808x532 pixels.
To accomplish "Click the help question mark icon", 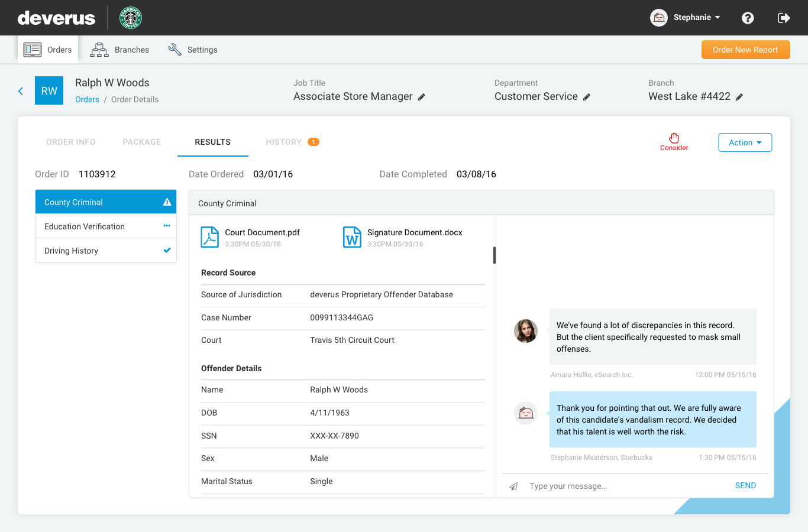I will 748,18.
